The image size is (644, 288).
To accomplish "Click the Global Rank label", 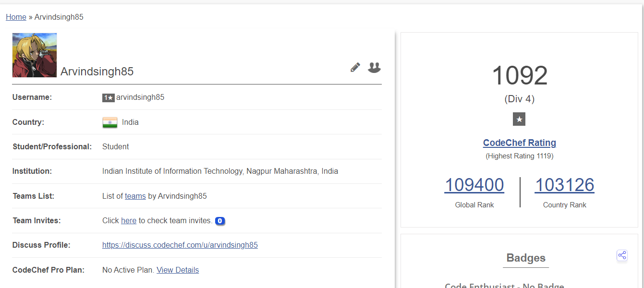I will [x=474, y=205].
